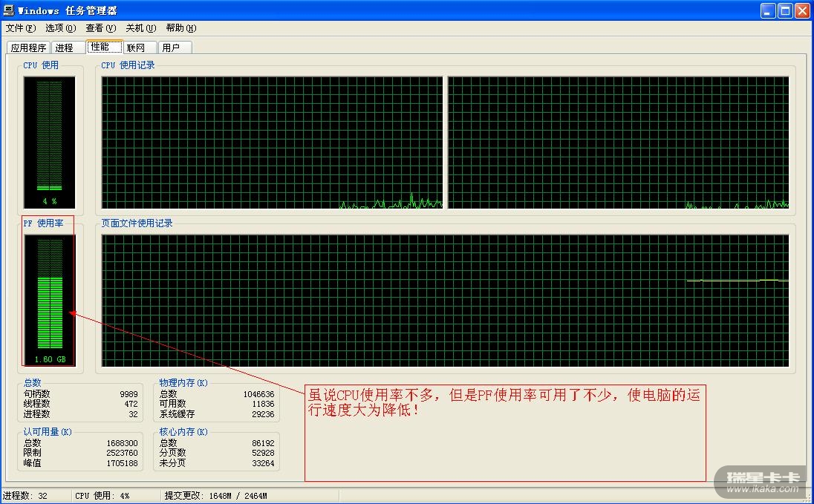Click the 系统缓存 value 29236
The image size is (814, 504).
coord(263,414)
